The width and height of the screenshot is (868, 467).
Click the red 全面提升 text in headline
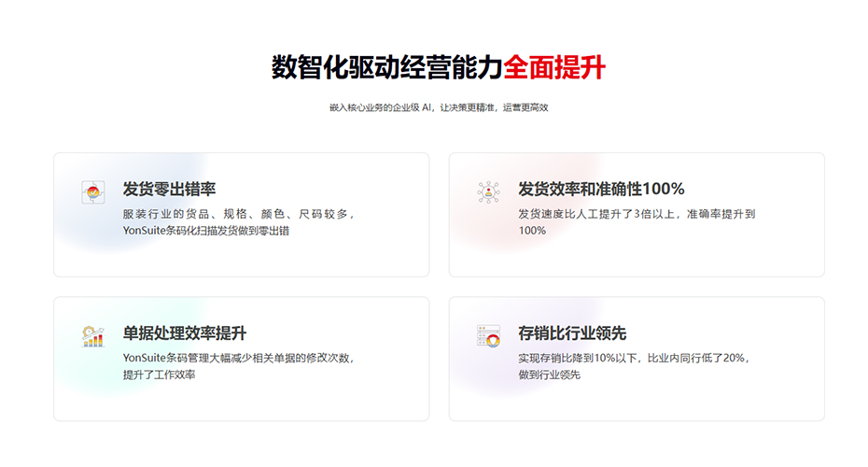[x=554, y=68]
